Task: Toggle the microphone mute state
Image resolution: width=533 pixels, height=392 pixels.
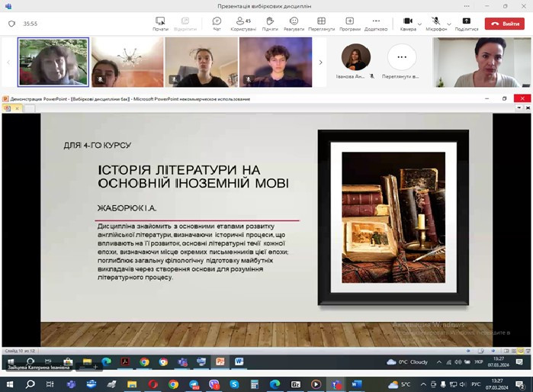Action: (x=437, y=23)
